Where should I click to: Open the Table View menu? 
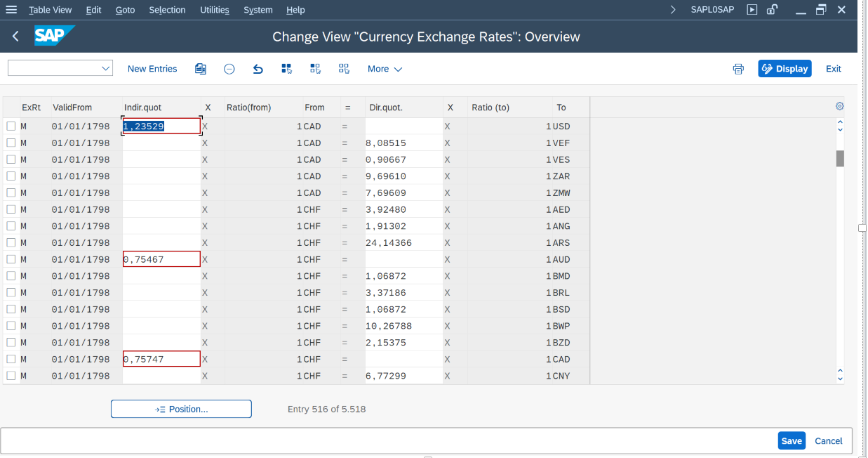click(50, 10)
